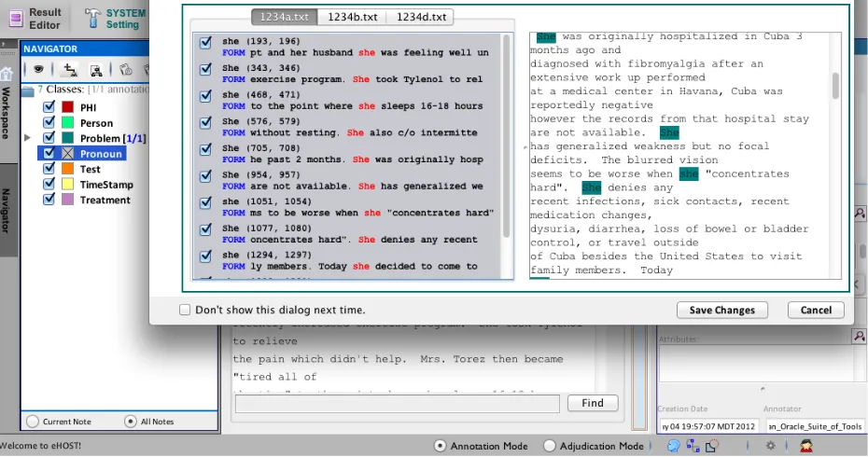Click the clipboard clock icon in Navigator
Screen dimensions: 868x457
[126, 69]
